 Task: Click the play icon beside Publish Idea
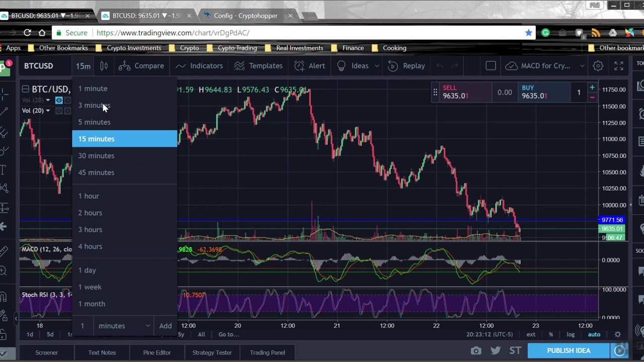pos(619,350)
